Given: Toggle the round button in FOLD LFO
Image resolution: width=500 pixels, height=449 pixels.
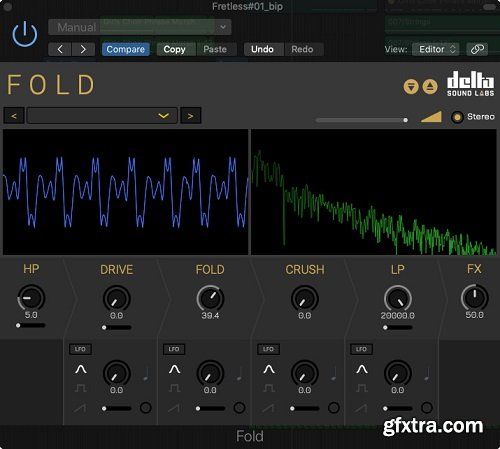Looking at the screenshot, I should point(239,408).
